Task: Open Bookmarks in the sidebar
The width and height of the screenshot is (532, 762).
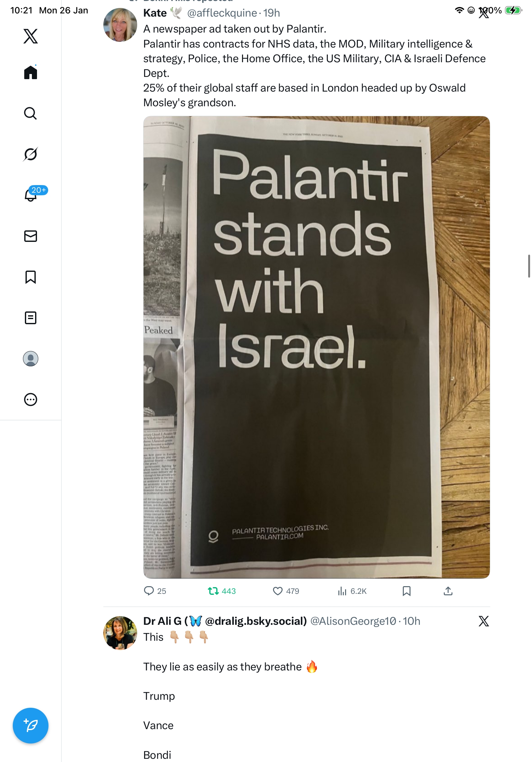Action: pyautogui.click(x=31, y=277)
